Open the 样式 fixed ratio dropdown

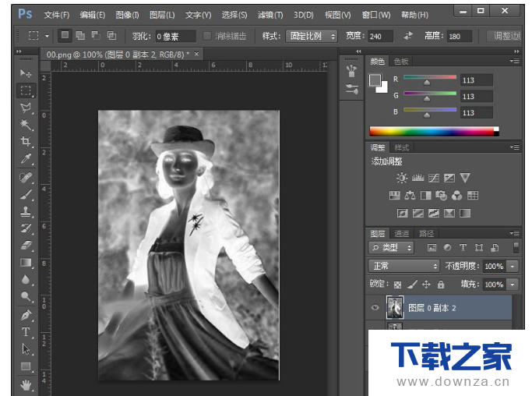point(312,36)
